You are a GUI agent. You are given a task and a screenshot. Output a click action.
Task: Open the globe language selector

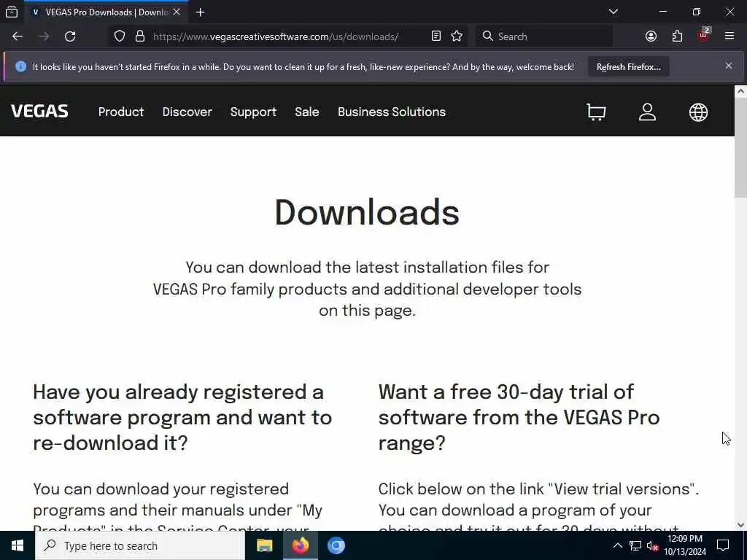click(x=698, y=112)
